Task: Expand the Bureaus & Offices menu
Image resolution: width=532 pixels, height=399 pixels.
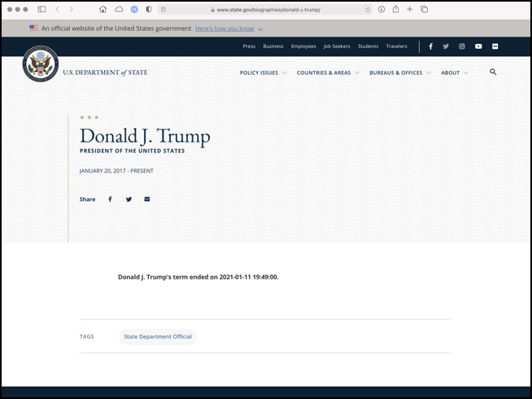Action: (400, 72)
